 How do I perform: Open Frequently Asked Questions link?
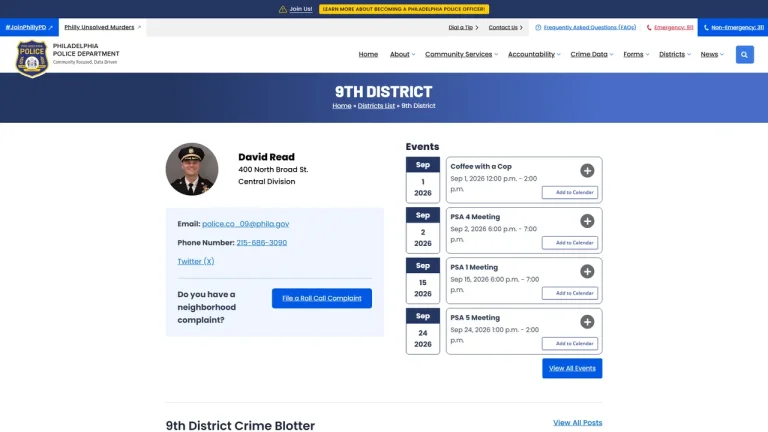pos(590,27)
